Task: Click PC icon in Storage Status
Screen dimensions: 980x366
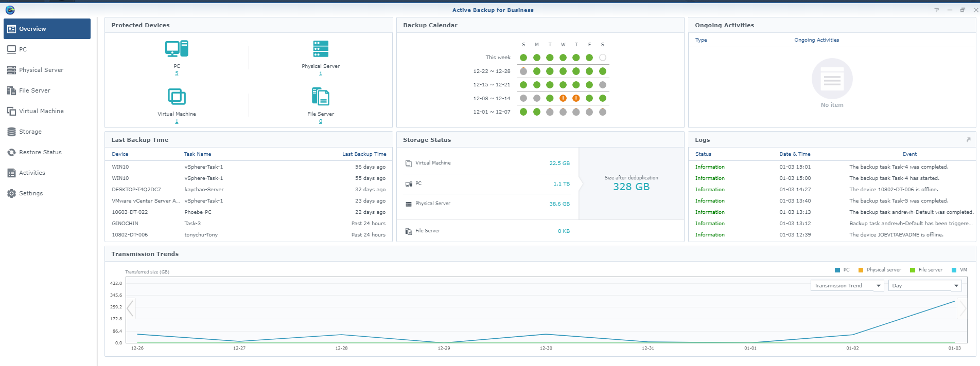Action: click(x=409, y=184)
